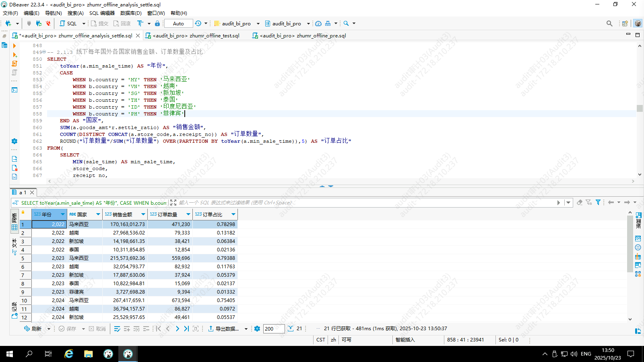Open File Explorer from the taskbar
Screen dimensions: 644x362
88,354
